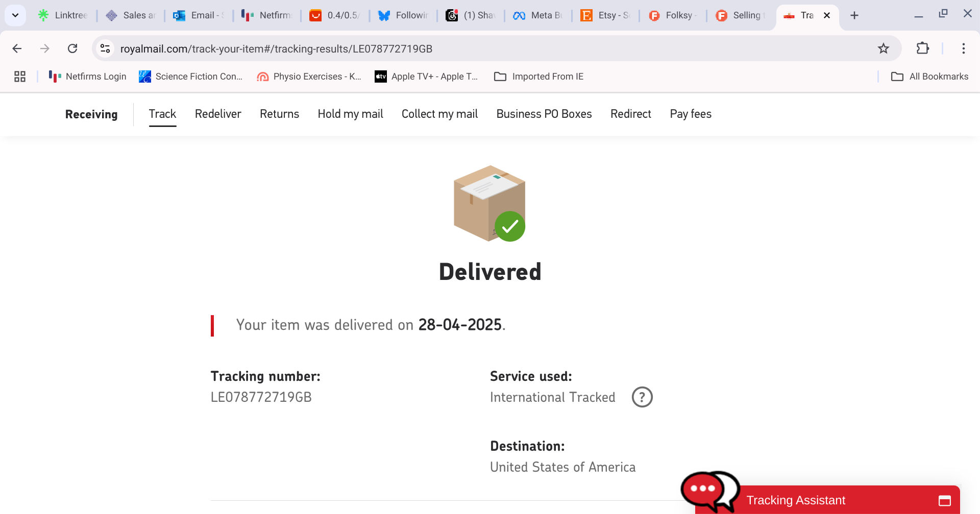The image size is (980, 514).
Task: Switch to the Etsy browser tab
Action: [x=606, y=15]
